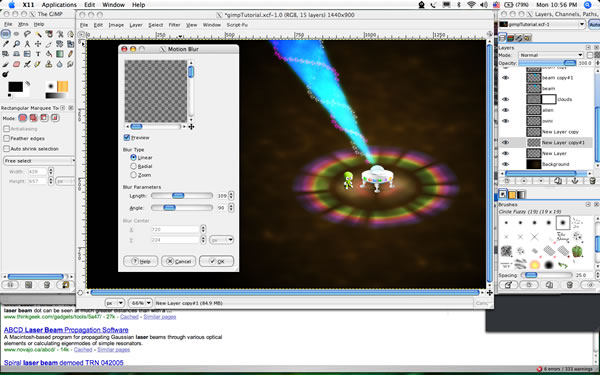The image size is (600, 375).
Task: Select the Free Select lasso tool
Action: tap(27, 34)
